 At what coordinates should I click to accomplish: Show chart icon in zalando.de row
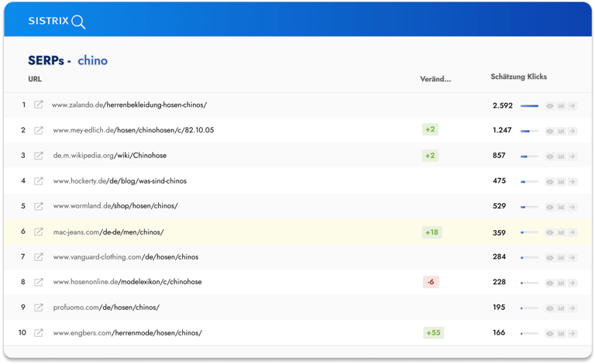pos(561,106)
